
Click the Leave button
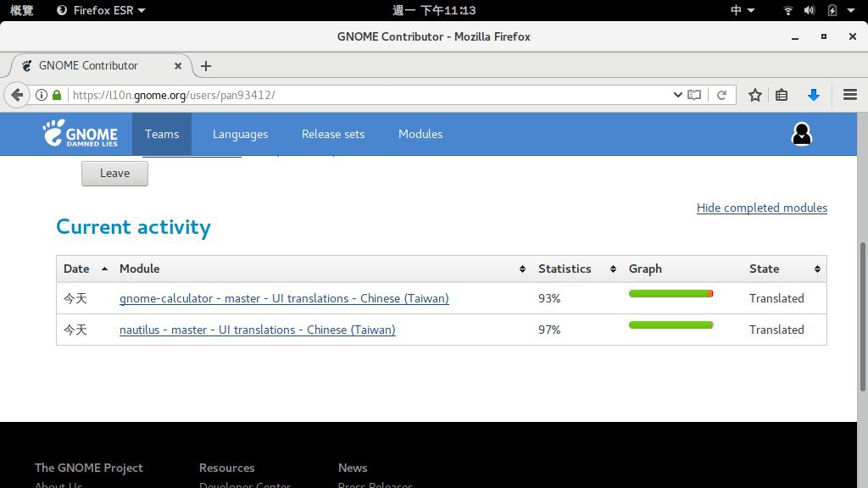pos(114,173)
